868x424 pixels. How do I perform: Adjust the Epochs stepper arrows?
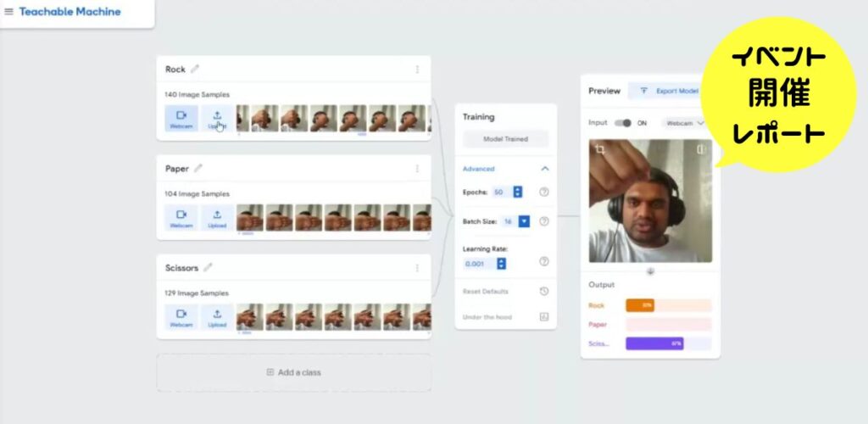518,192
